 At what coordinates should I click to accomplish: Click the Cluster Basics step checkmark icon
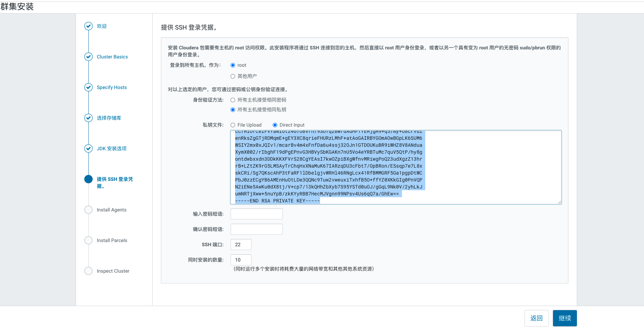pos(88,57)
